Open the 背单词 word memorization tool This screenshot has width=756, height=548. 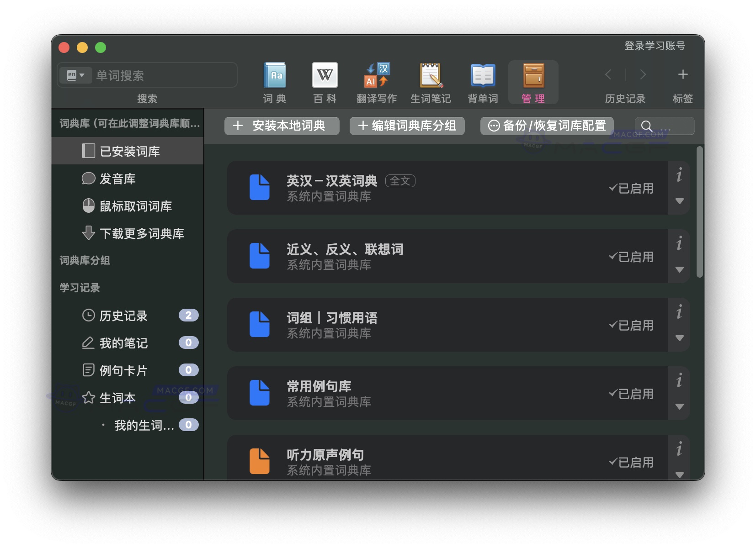(481, 81)
